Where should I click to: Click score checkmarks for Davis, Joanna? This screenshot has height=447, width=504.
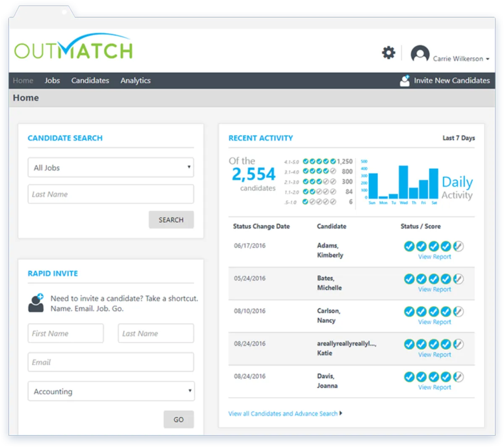coord(434,377)
